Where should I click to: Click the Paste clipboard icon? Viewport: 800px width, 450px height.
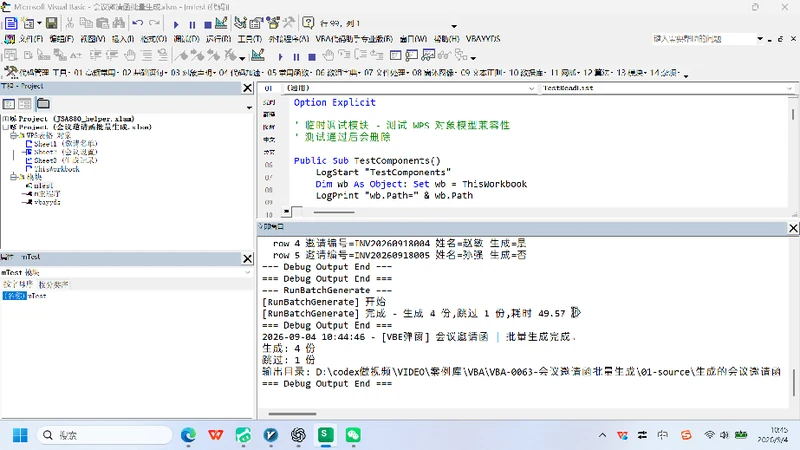click(103, 23)
